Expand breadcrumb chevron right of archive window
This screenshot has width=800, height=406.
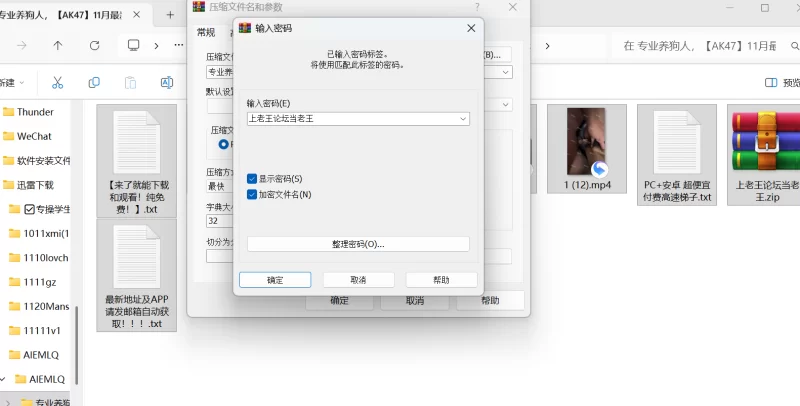pyautogui.click(x=547, y=46)
